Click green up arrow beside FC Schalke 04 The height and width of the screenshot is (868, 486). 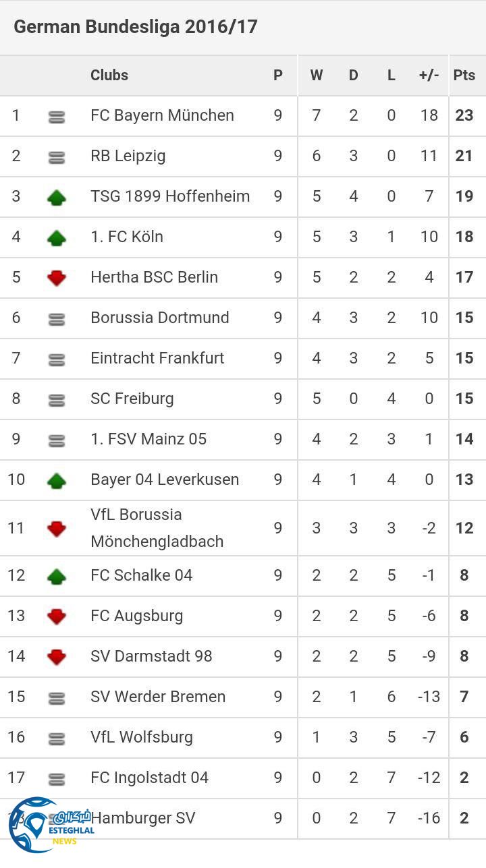coord(57,575)
